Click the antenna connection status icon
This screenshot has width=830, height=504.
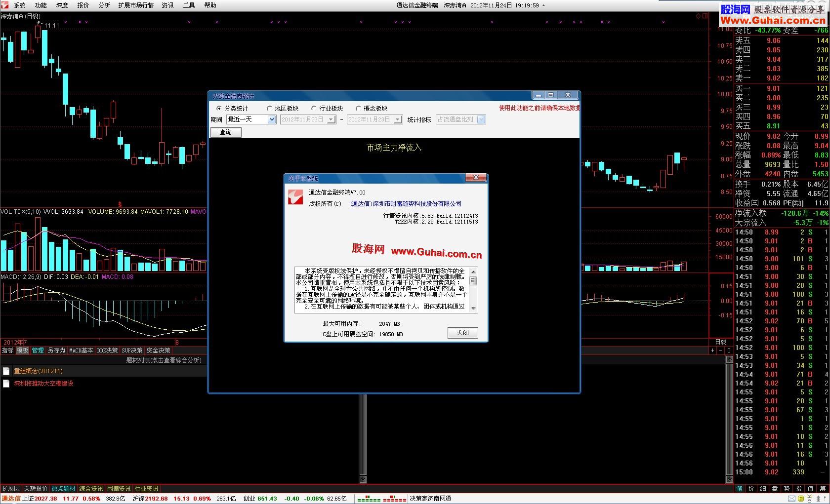(810, 499)
